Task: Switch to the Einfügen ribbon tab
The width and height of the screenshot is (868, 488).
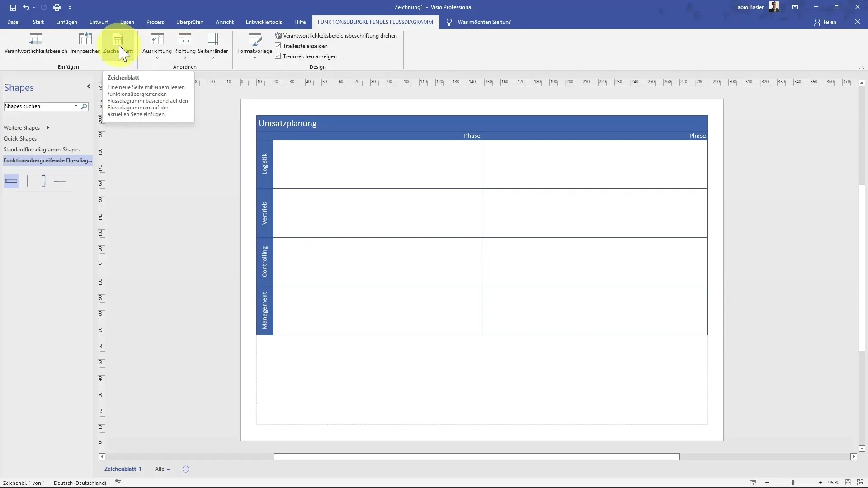Action: point(66,22)
